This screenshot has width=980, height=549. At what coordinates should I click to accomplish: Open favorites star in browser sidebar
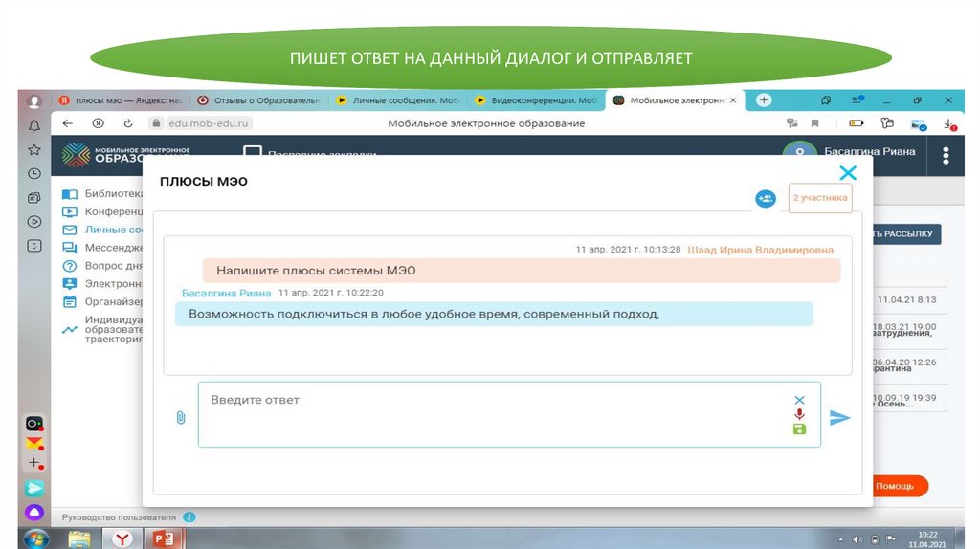(34, 150)
